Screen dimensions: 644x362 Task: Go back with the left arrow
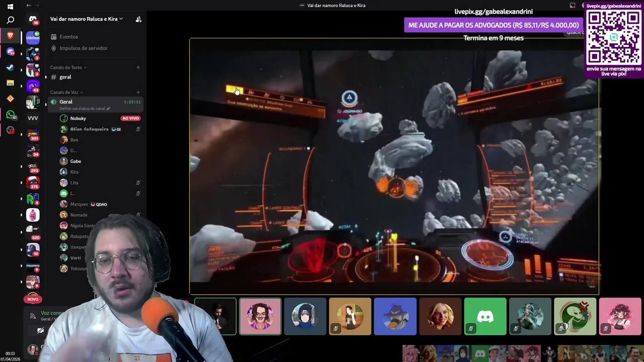pyautogui.click(x=29, y=6)
